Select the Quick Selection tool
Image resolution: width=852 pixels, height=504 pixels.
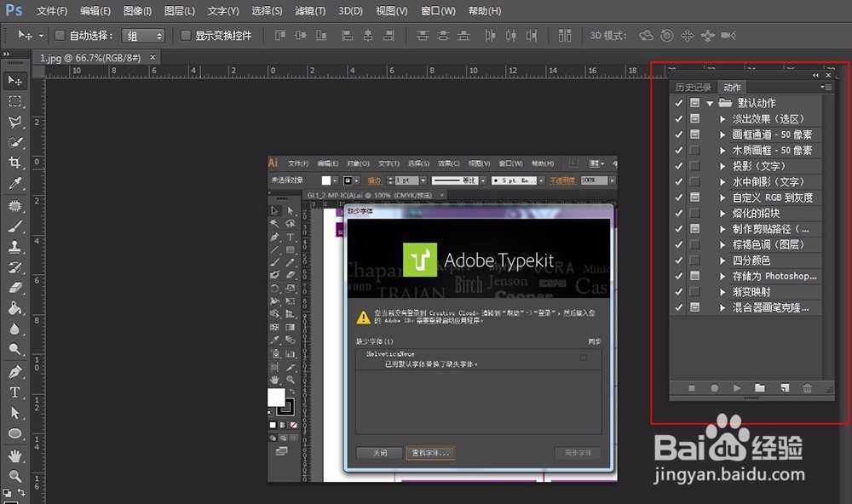(x=14, y=142)
